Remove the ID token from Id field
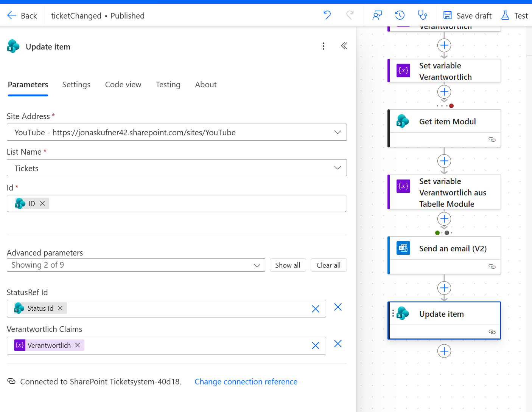Image resolution: width=532 pixels, height=412 pixels. (43, 204)
